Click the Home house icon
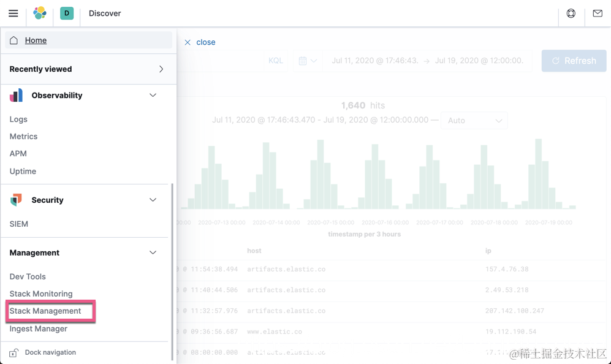This screenshot has width=611, height=364. point(13,40)
